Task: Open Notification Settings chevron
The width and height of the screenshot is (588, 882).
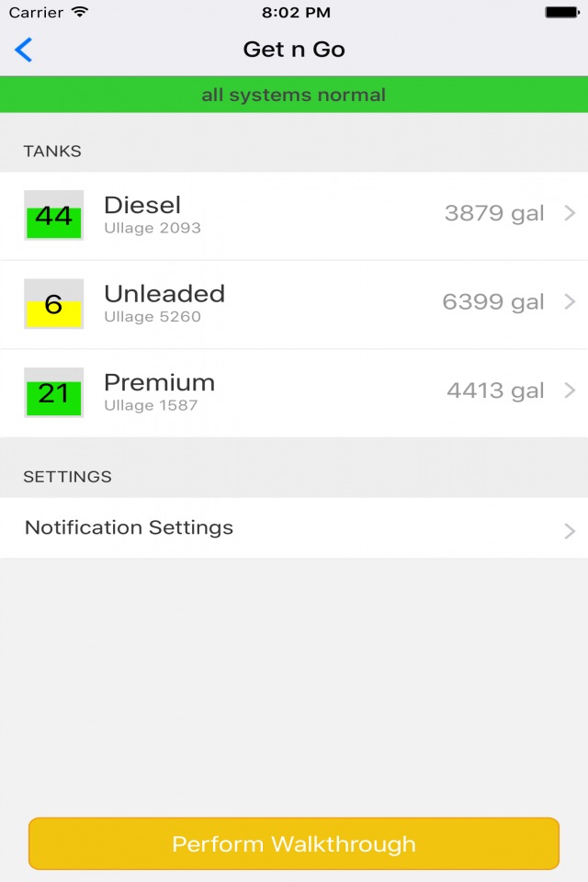Action: (570, 530)
